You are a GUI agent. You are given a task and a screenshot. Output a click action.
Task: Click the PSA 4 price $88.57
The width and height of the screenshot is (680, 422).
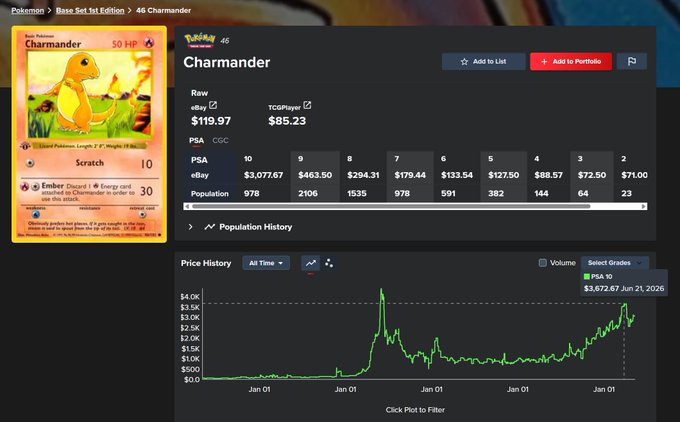point(548,175)
